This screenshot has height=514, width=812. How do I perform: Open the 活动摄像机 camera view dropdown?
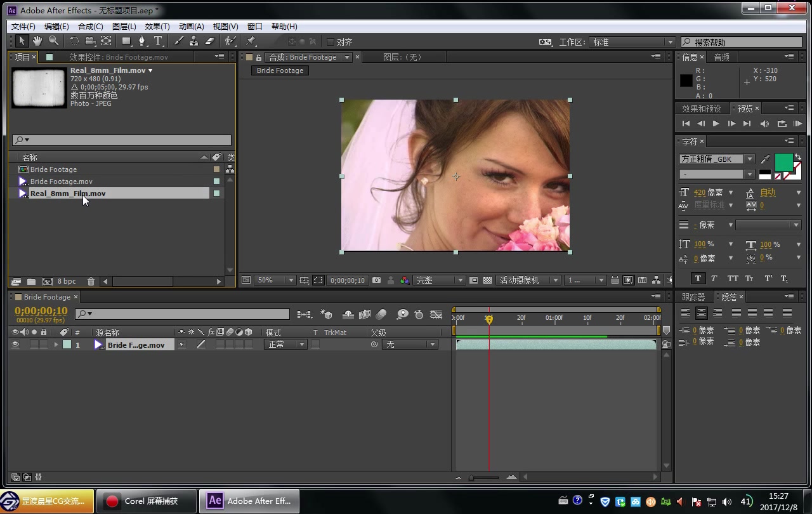coord(528,280)
